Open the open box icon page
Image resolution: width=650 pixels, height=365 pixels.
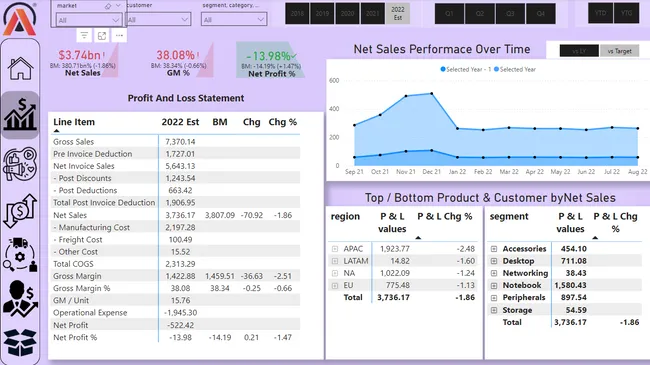[20, 343]
